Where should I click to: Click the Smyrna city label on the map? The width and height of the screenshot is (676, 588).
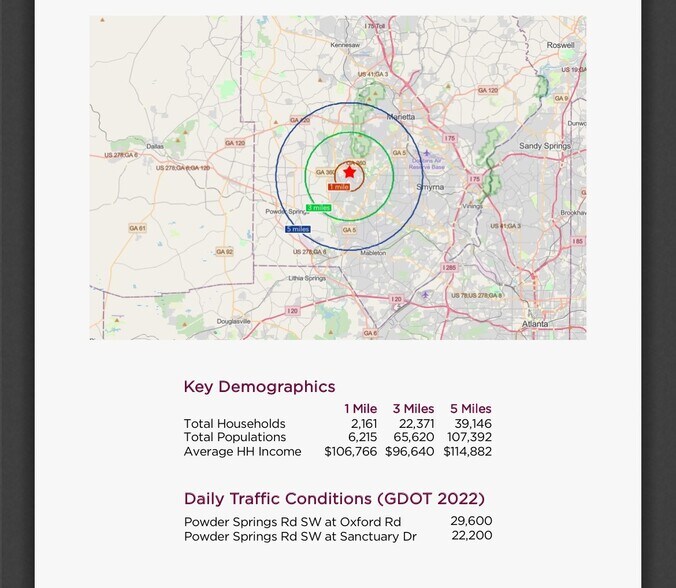pos(430,187)
